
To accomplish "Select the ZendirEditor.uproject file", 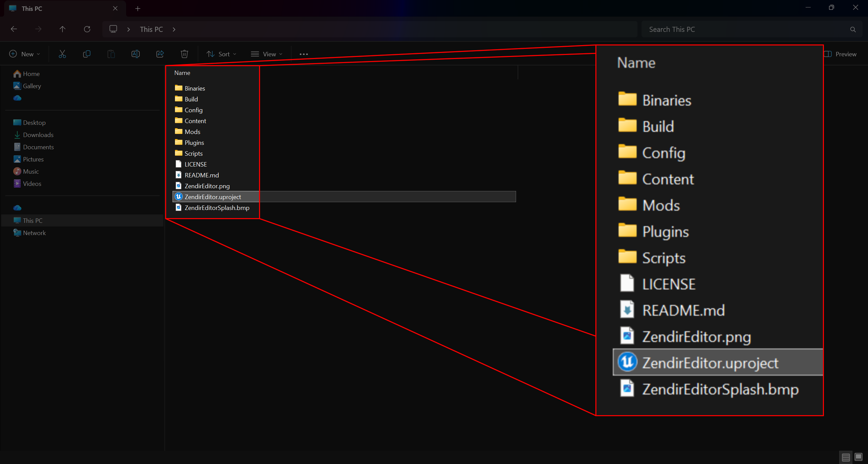I will click(213, 197).
